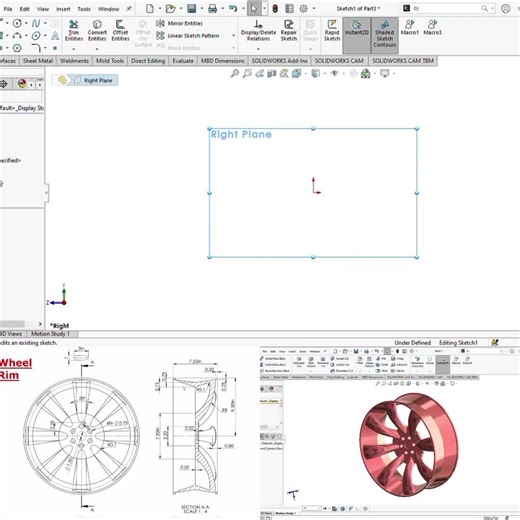The width and height of the screenshot is (520, 520).
Task: Run the Macro3 button
Action: pyautogui.click(x=432, y=27)
